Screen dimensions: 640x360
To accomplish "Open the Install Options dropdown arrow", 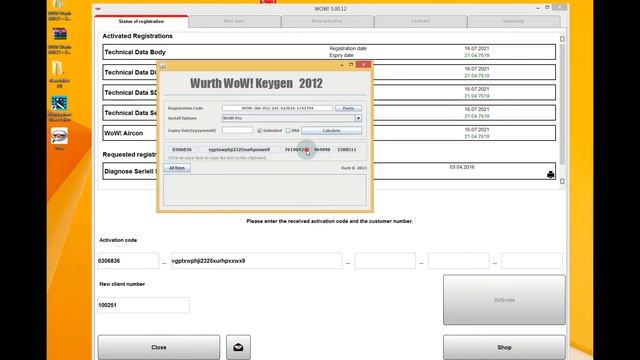I will pyautogui.click(x=358, y=118).
